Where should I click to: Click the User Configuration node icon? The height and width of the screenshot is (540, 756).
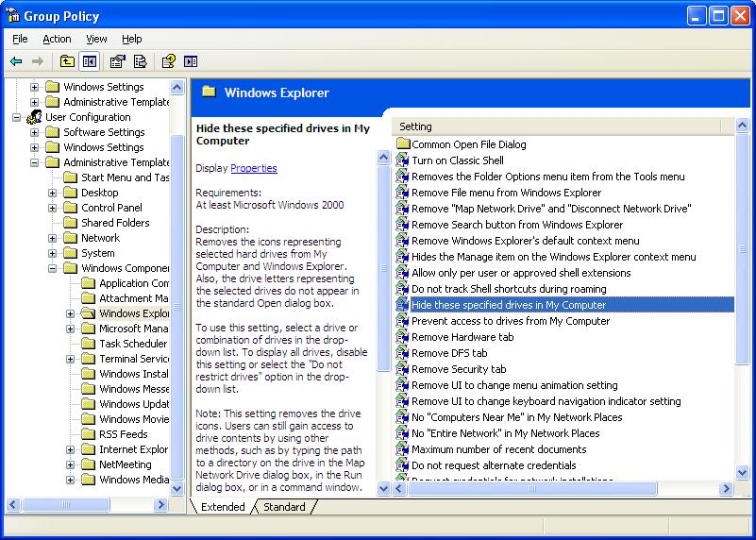[34, 117]
